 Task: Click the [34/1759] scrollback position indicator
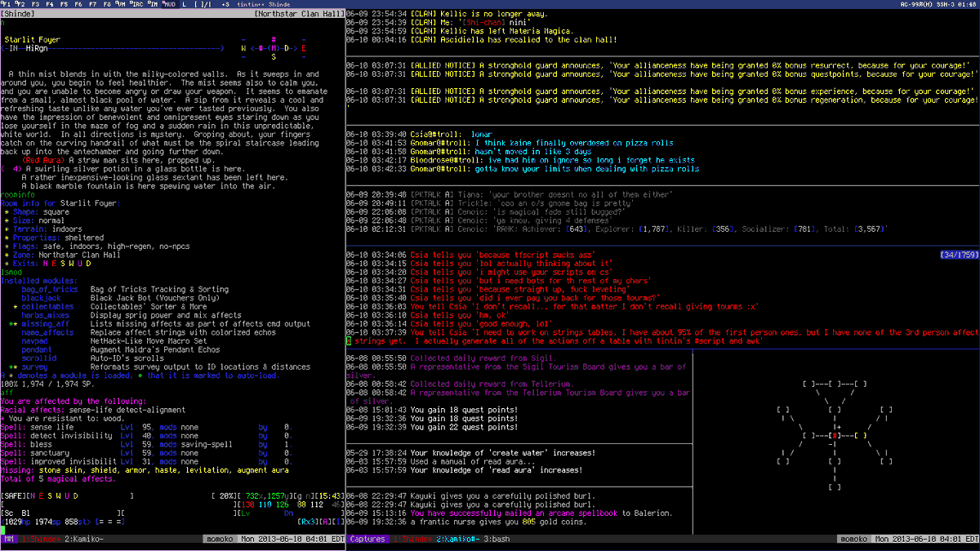click(x=958, y=255)
